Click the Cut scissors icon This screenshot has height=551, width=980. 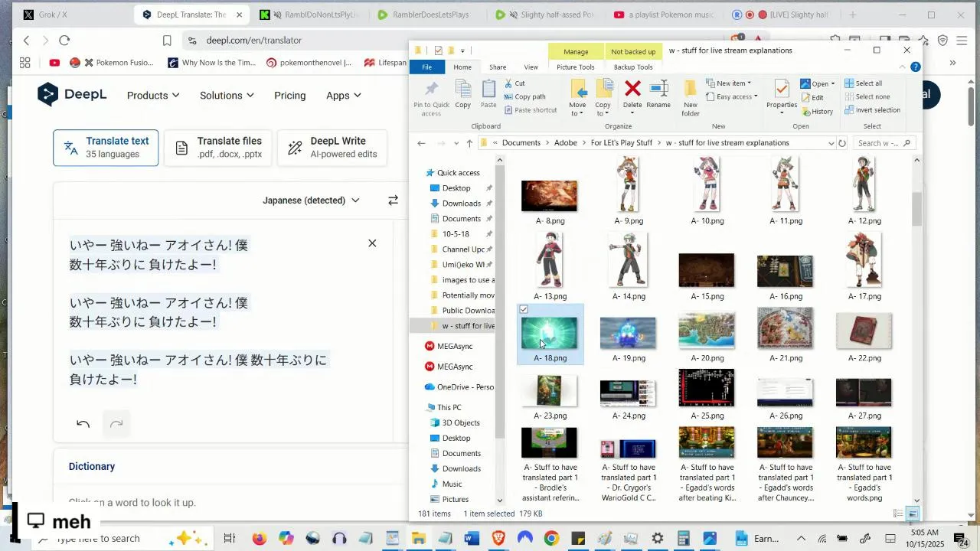508,83
